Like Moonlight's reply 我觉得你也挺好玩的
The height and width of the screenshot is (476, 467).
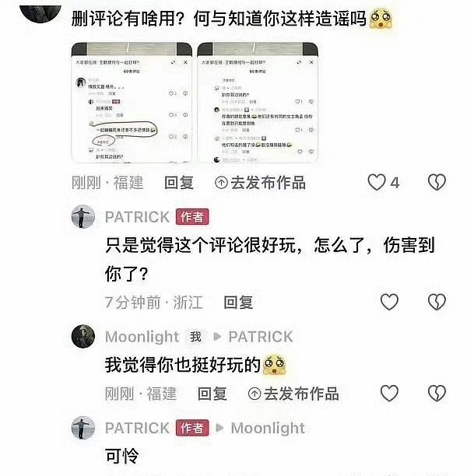tap(389, 394)
